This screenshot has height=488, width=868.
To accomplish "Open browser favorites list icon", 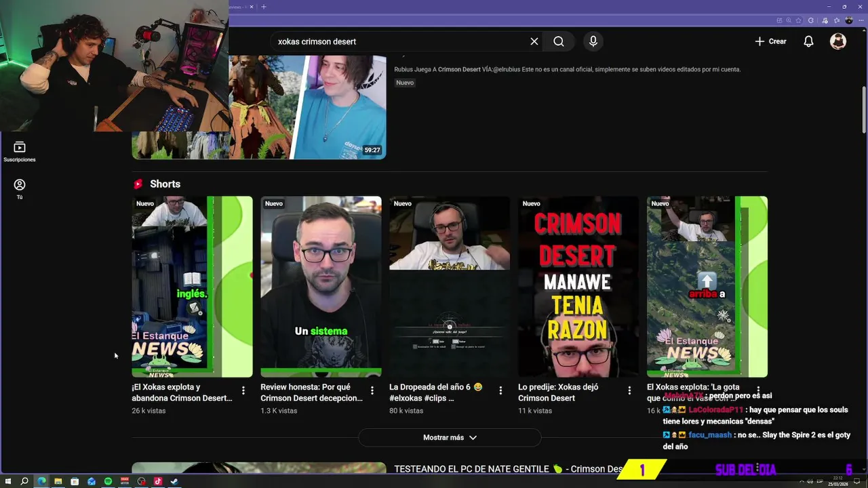I will click(x=837, y=20).
